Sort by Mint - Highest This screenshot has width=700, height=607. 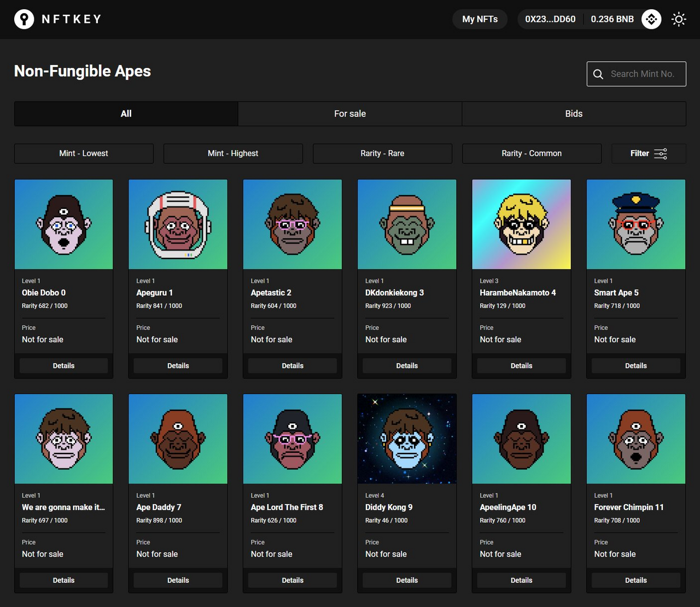coord(233,154)
